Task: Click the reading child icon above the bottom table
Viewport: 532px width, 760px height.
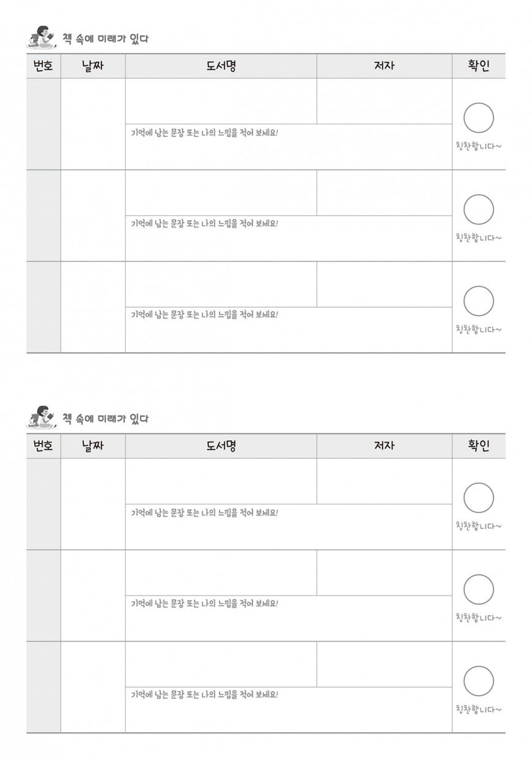Action: (42, 417)
